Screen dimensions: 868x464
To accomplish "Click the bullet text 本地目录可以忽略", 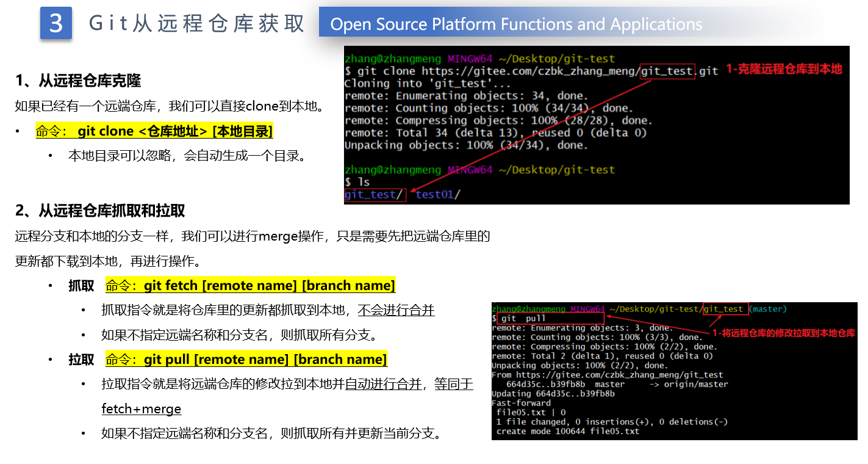I will 186,156.
